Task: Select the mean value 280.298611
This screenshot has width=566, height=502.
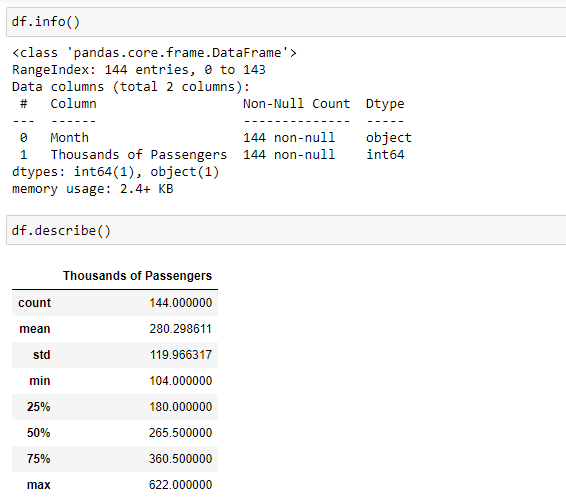Action: tap(180, 329)
